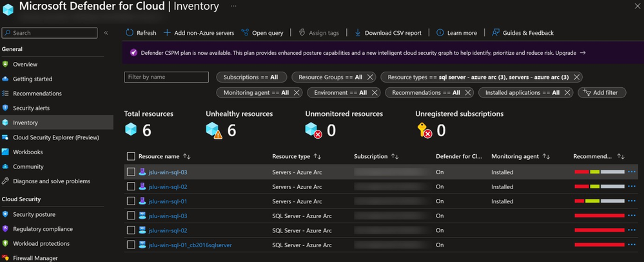Click the Firewall Manager icon

pos(5,258)
